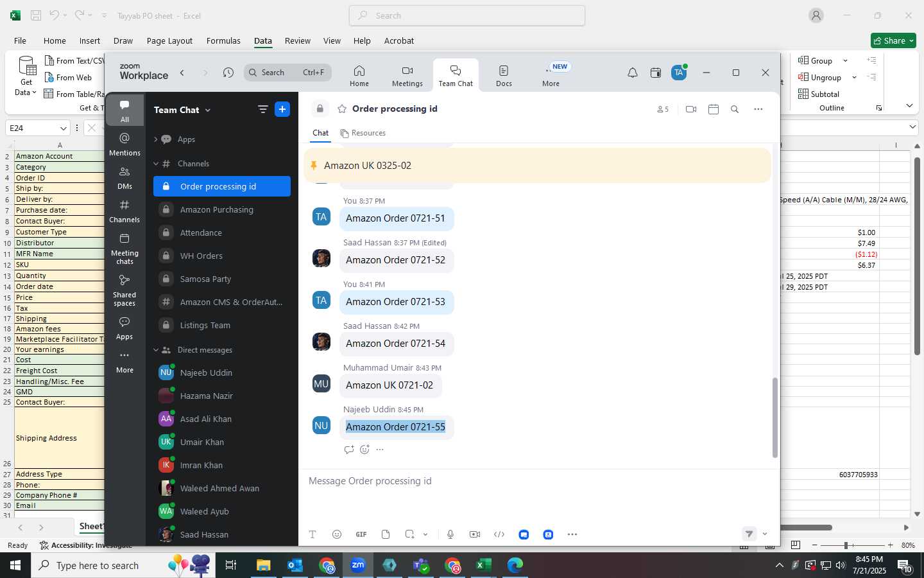The width and height of the screenshot is (924, 578).
Task: Click Excel zoom slider handle
Action: pos(846,545)
